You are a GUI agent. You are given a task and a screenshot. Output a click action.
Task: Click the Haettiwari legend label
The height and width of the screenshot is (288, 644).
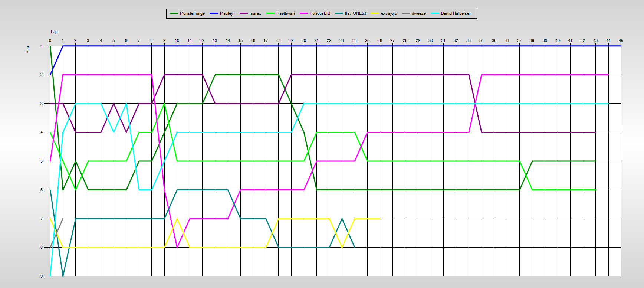[x=285, y=13]
